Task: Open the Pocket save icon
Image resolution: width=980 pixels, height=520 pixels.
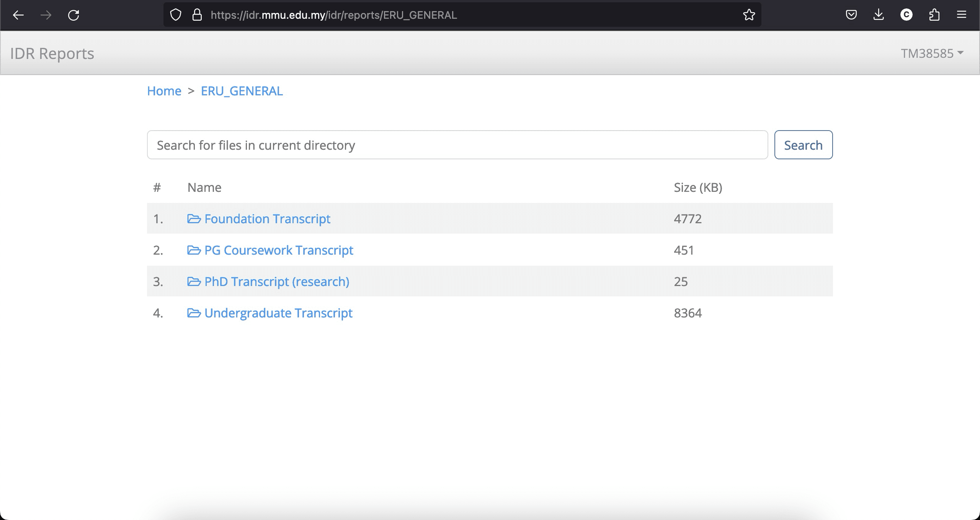Action: point(851,15)
